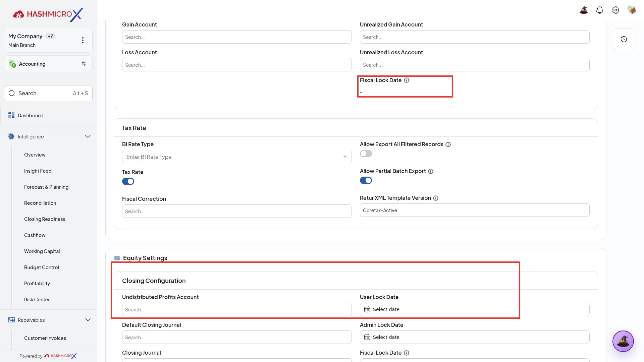
Task: Go to Insight Feed
Action: tap(38, 171)
